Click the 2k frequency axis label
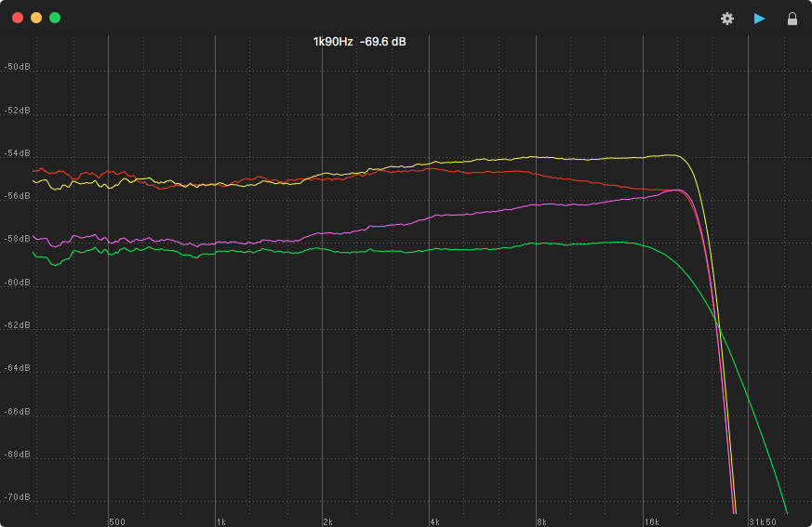 point(327,521)
